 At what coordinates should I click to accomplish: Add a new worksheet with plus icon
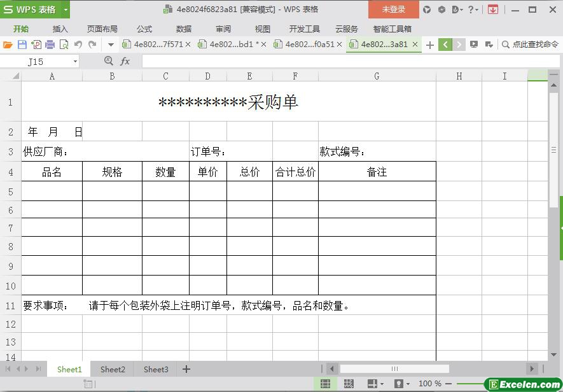(x=186, y=369)
